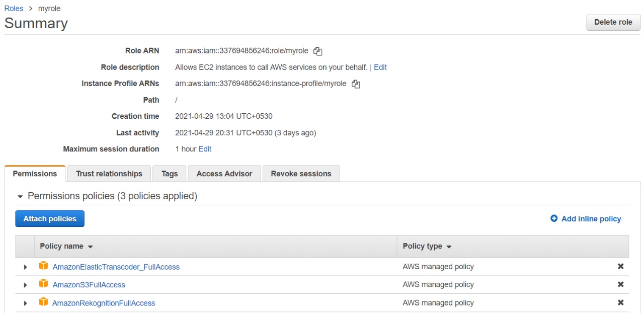Viewport: 644px width, 313px height.
Task: Click the creation time value 2021-04-29 13:04
Action: click(x=224, y=116)
